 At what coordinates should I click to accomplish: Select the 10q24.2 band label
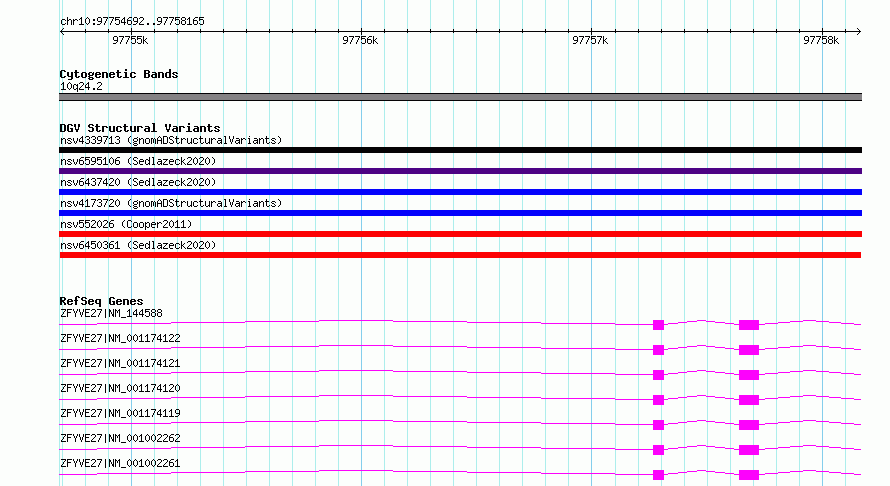point(81,86)
